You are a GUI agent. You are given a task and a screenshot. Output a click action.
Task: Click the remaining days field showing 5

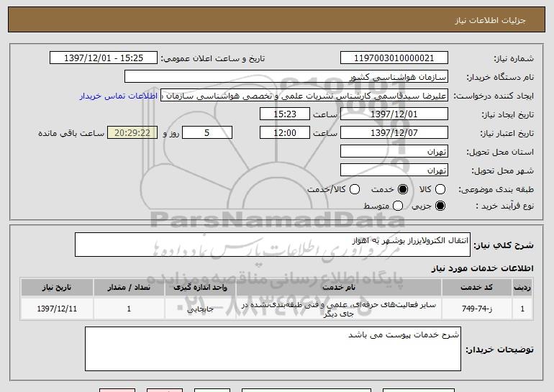(207, 133)
